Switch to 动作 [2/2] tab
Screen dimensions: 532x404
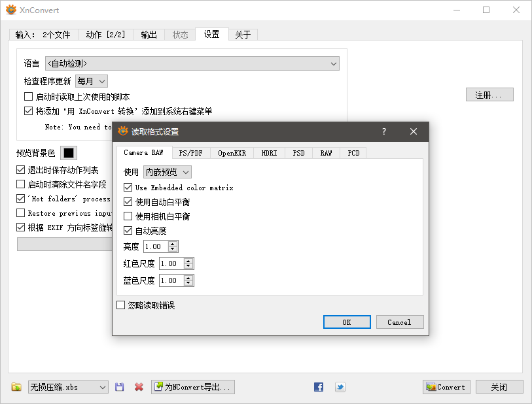pyautogui.click(x=105, y=35)
